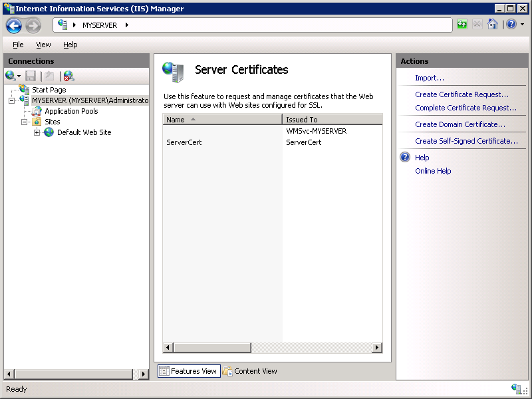Screen dimensions: 532x399
Task: Click the Save Connections disk icon
Action: pyautogui.click(x=30, y=75)
